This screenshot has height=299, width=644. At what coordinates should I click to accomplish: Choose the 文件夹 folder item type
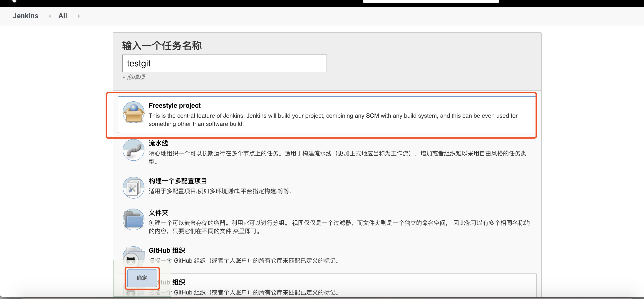(x=158, y=213)
